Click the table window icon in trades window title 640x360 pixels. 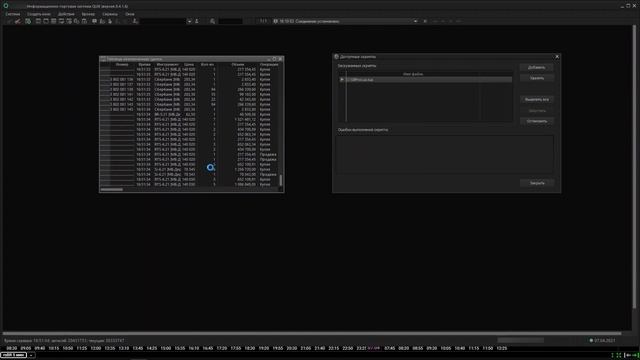point(103,59)
